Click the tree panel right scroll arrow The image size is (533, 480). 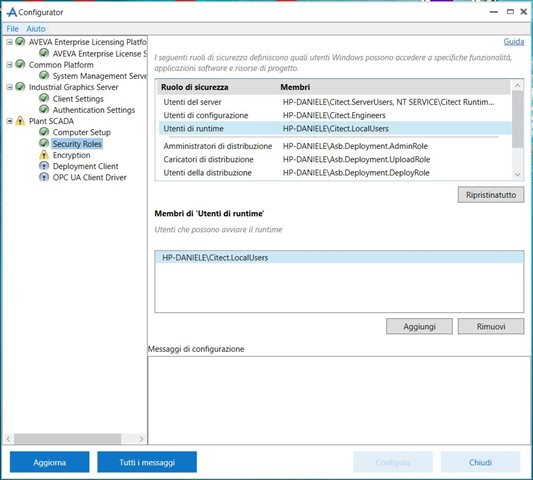click(141, 439)
